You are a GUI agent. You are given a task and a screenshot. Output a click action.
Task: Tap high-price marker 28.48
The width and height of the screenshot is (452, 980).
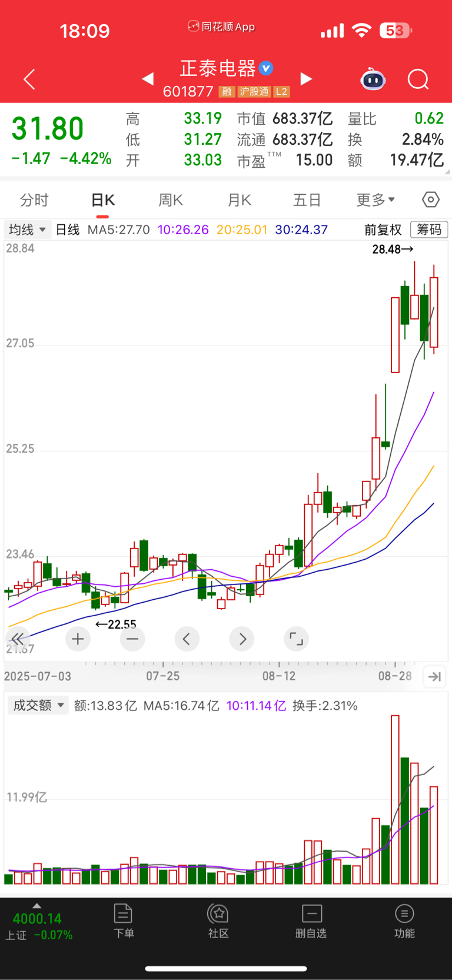[393, 250]
